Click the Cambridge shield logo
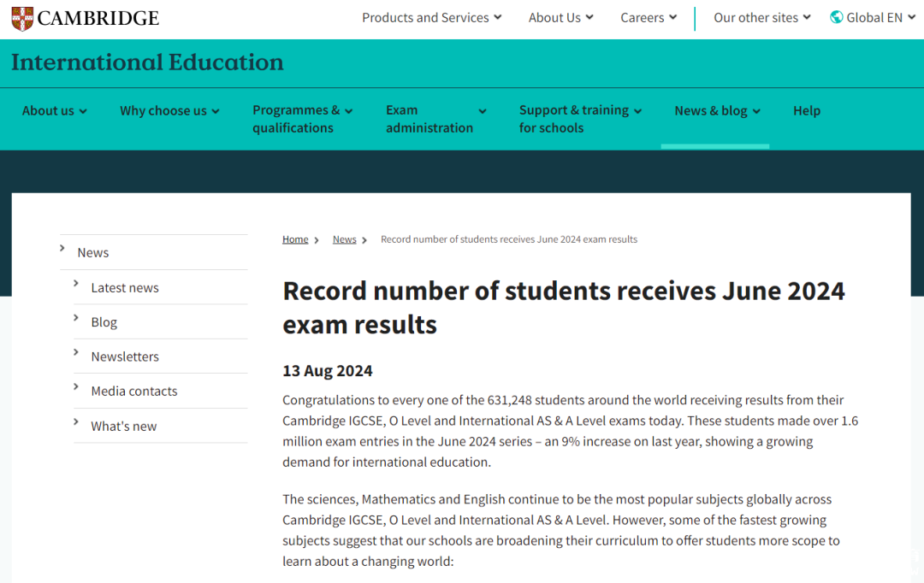This screenshot has width=924, height=583. (x=22, y=18)
